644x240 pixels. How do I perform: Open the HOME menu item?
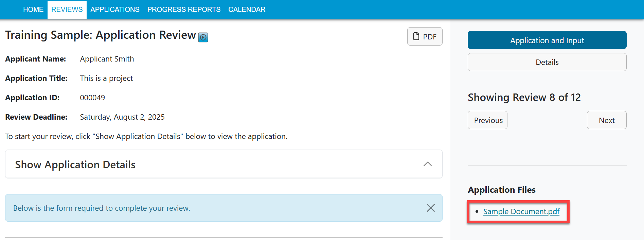coord(33,10)
